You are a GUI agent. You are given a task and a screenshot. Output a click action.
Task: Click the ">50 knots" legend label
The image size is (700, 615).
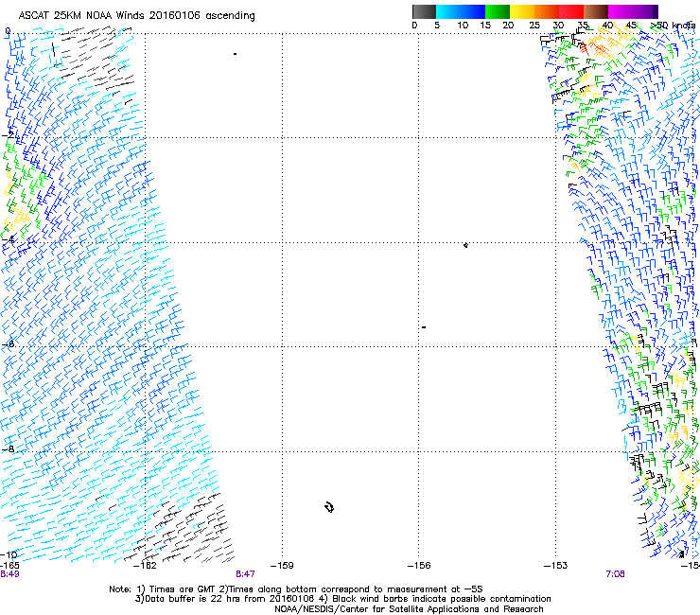point(673,26)
